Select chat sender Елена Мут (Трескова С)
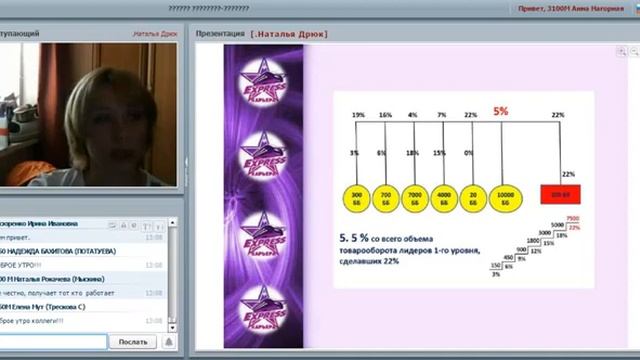This screenshot has width=640, height=360. pyautogui.click(x=42, y=307)
